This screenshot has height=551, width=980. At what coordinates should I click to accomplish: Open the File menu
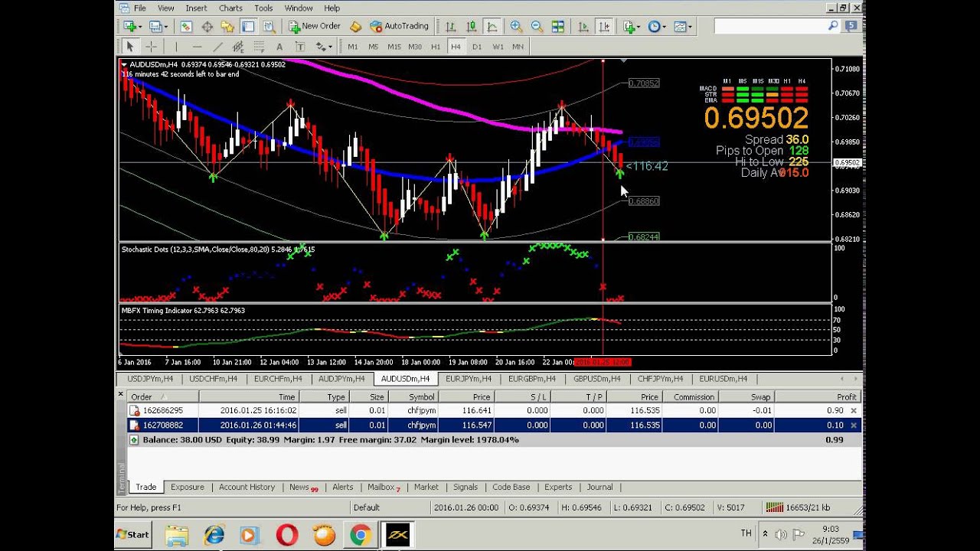pyautogui.click(x=140, y=8)
